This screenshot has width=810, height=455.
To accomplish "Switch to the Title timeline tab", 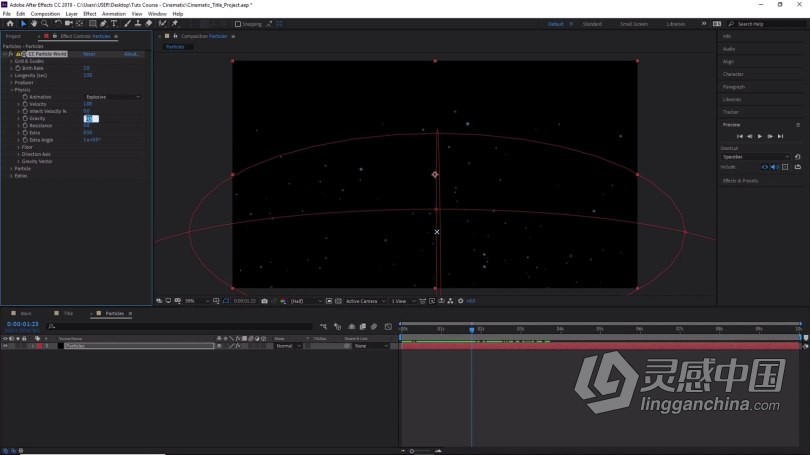I will (x=68, y=313).
